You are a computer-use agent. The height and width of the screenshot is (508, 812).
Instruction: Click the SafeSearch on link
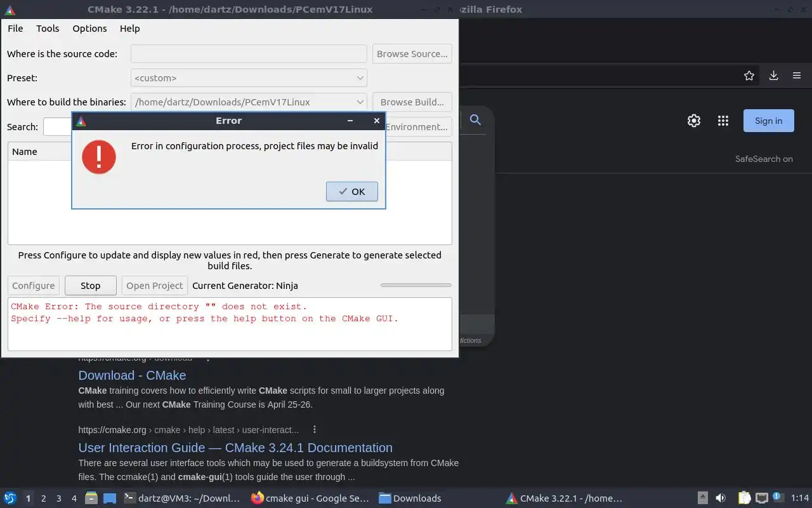click(x=764, y=159)
